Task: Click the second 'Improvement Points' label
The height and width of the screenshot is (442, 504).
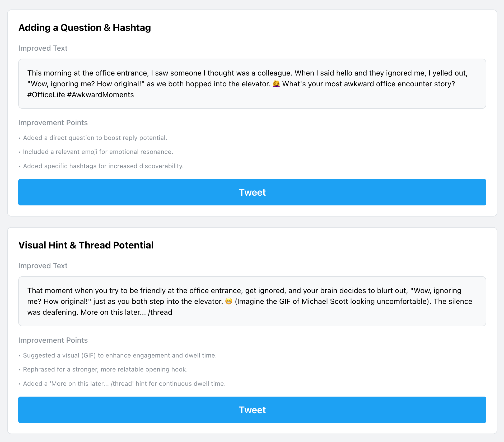Action: click(x=53, y=340)
